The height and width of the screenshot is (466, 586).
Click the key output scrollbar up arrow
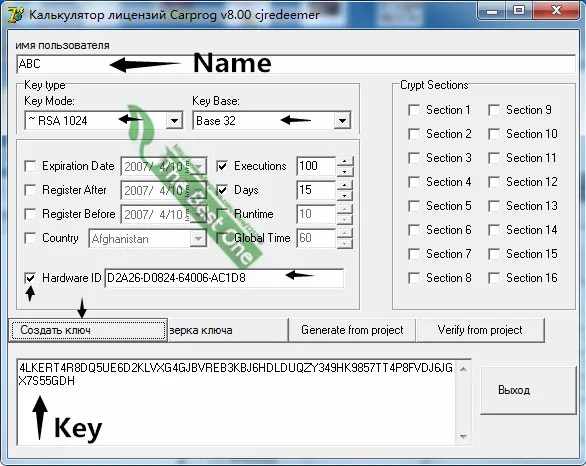click(x=463, y=369)
